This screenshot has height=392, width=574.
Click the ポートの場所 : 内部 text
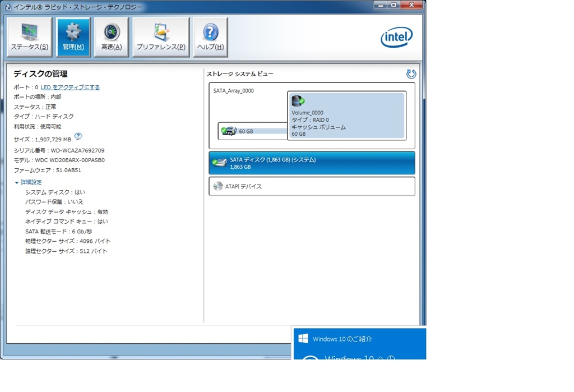click(38, 96)
